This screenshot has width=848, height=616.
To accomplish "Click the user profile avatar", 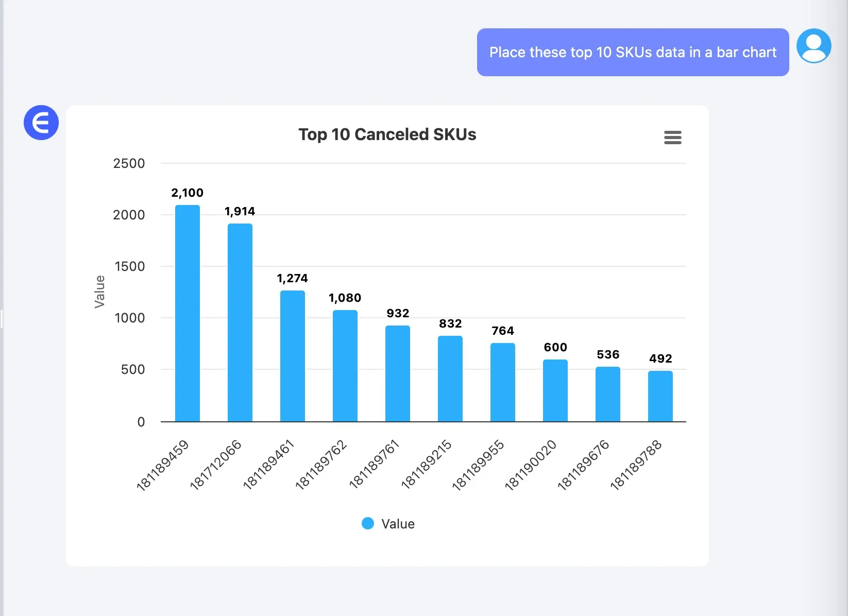I will tap(813, 46).
